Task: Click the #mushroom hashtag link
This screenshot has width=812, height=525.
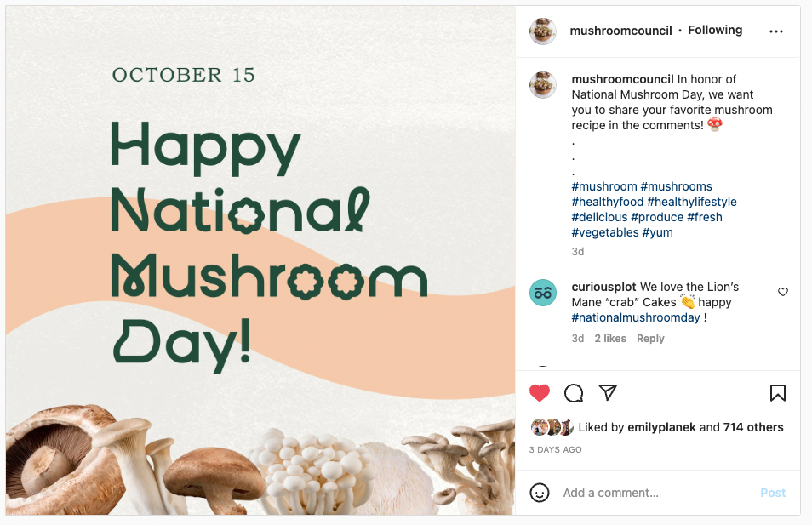Action: point(604,186)
